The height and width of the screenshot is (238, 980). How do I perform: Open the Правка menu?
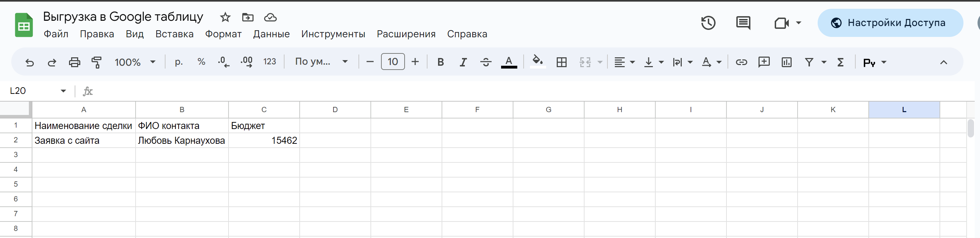(x=96, y=34)
